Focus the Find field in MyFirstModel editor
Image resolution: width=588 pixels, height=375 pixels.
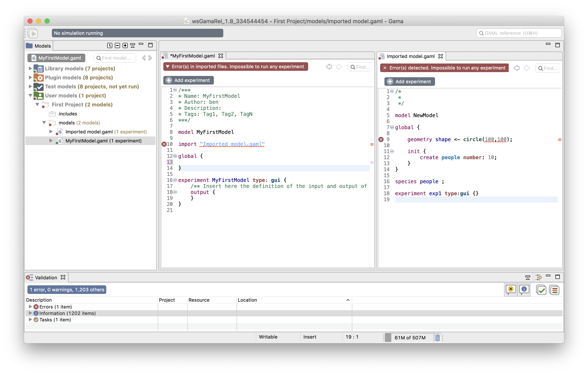tap(360, 67)
